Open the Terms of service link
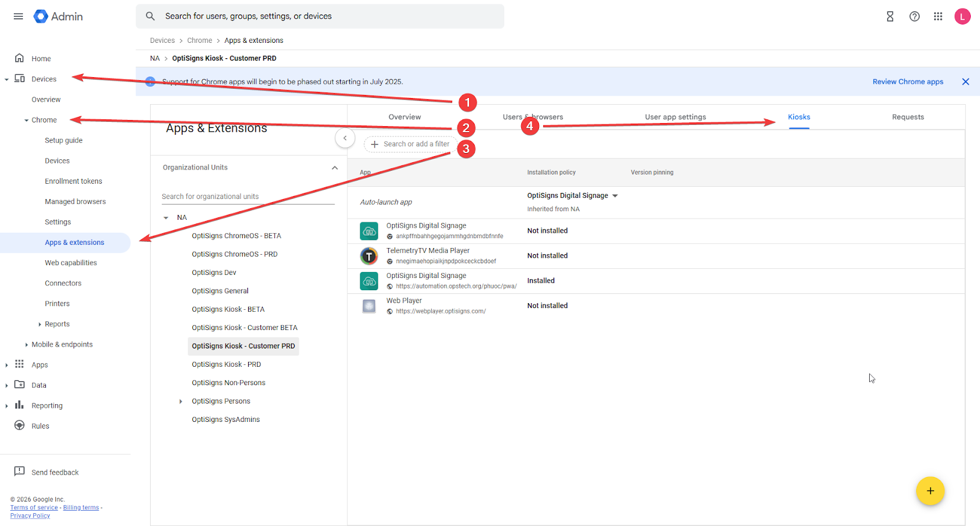Viewport: 980px width, 526px height. 34,508
